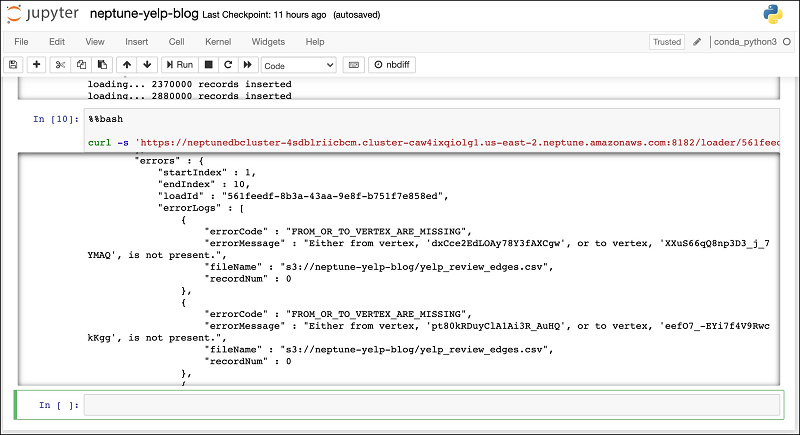Save and checkpoint the notebook

[x=13, y=65]
